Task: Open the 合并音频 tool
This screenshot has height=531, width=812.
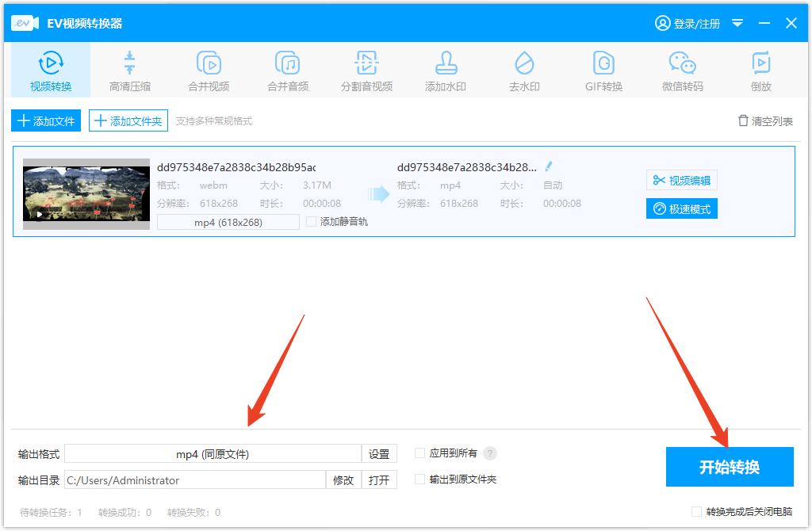Action: (x=288, y=71)
